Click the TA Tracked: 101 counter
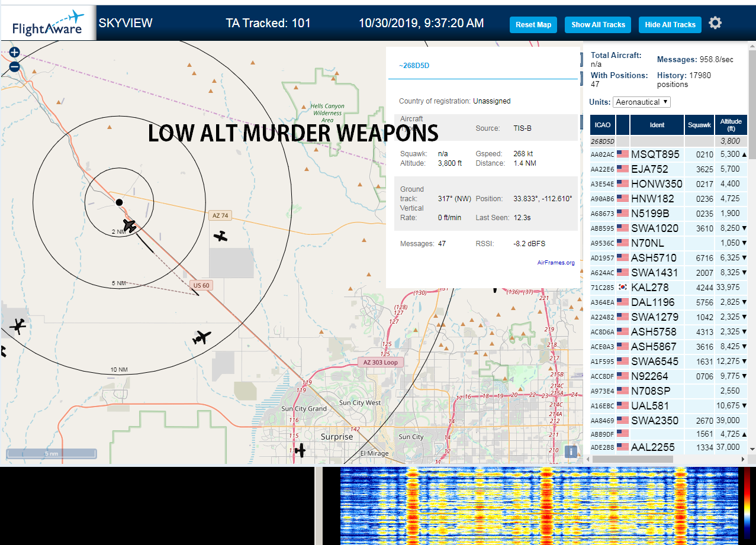 pos(268,23)
